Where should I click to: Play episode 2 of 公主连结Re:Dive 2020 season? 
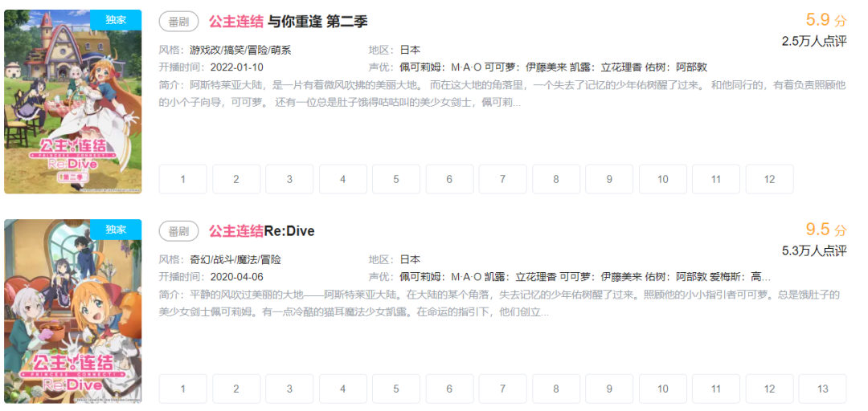tap(235, 389)
